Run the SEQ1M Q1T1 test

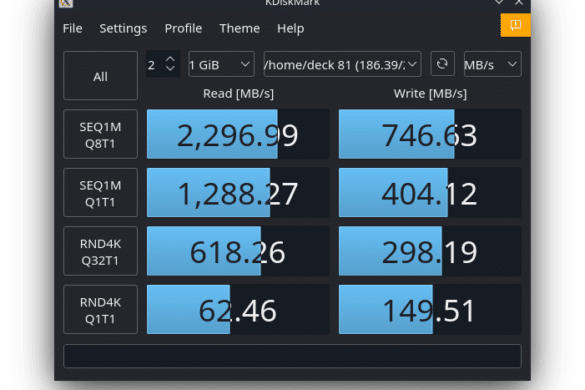(x=100, y=193)
